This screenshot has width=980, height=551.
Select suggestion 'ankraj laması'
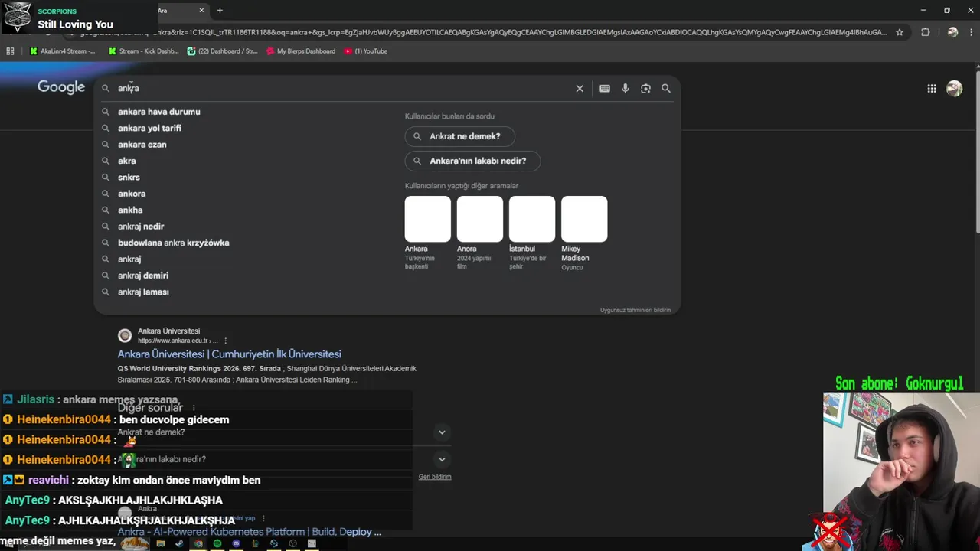pyautogui.click(x=143, y=292)
